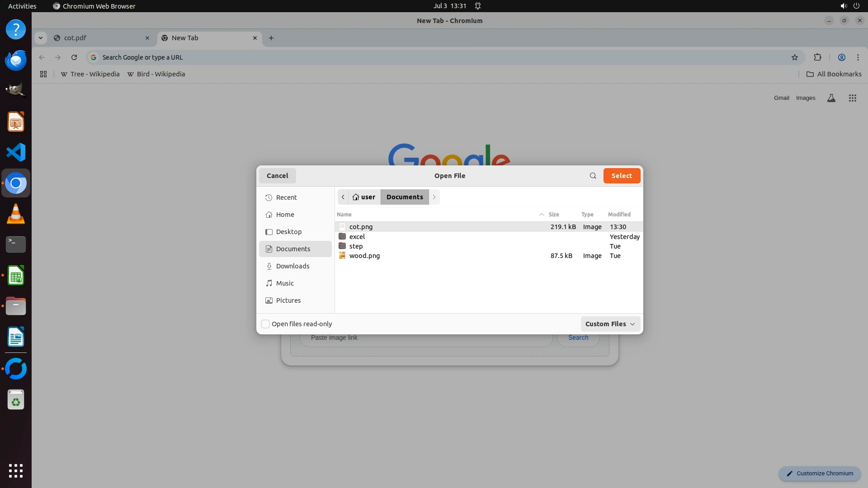
Task: Click the search icon in Open File dialog
Action: 593,176
